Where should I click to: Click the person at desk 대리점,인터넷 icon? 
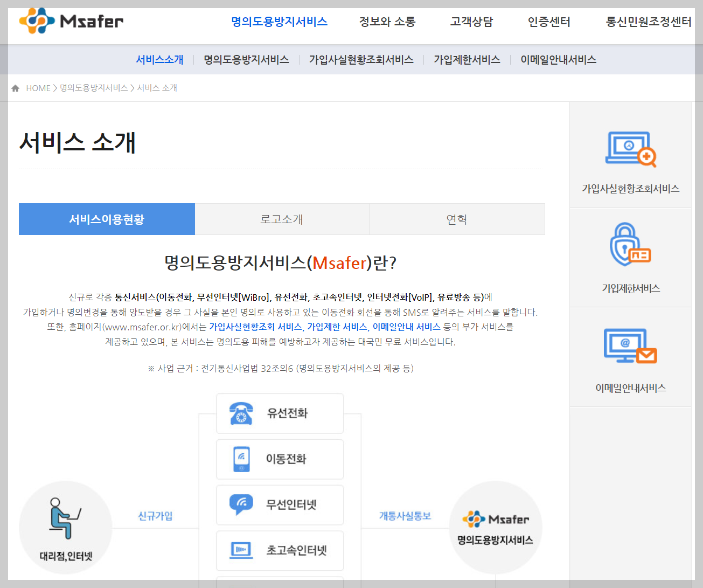[65, 518]
